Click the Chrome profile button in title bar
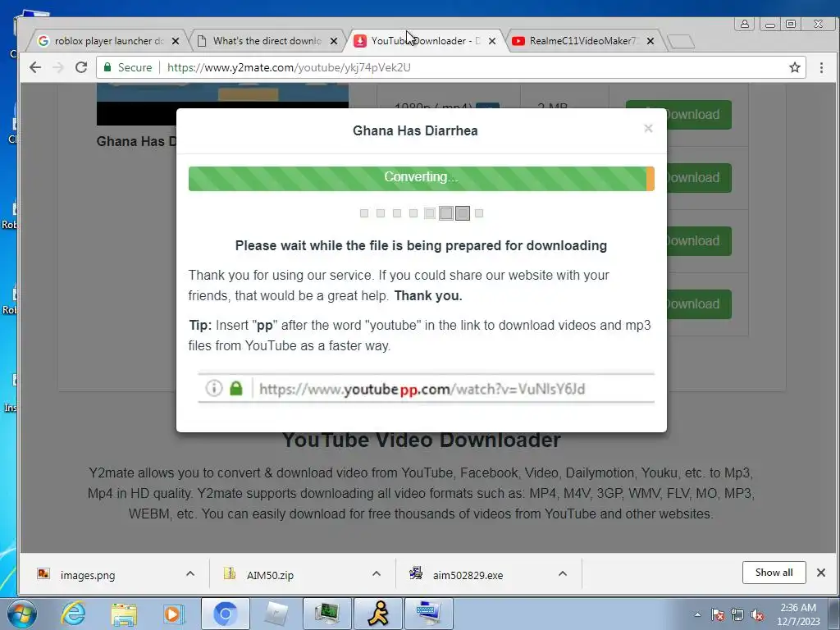840x630 pixels. tap(745, 24)
